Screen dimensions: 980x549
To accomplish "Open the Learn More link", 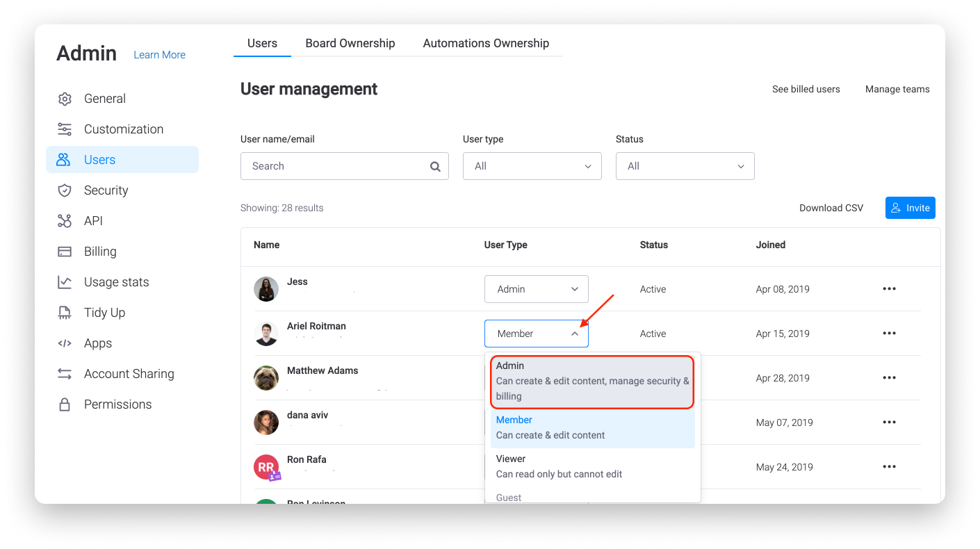I will pos(159,55).
